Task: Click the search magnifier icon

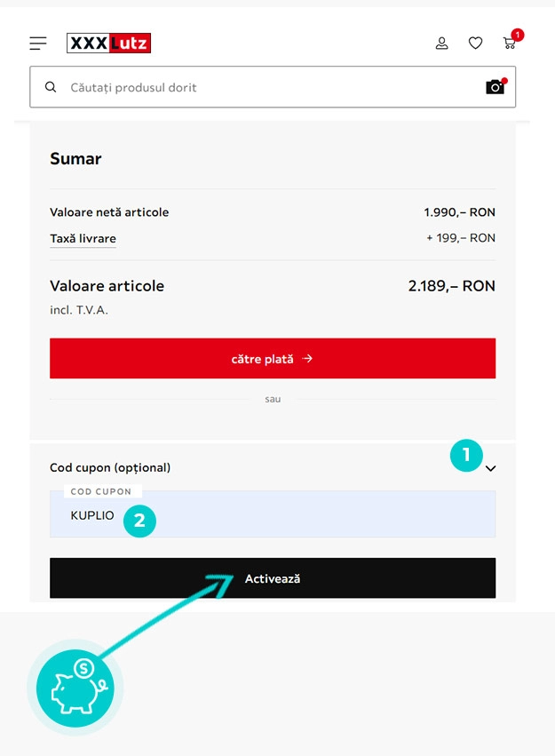Action: click(51, 87)
